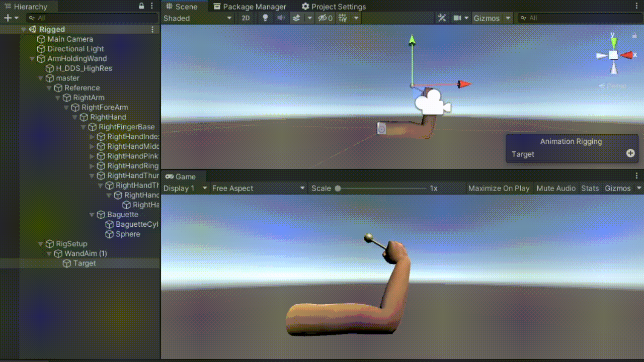Switch to the Package Manager tab
The width and height of the screenshot is (644, 362).
[250, 7]
